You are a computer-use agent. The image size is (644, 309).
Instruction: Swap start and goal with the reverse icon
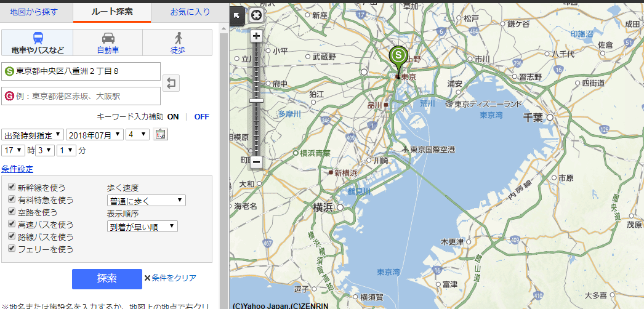[171, 83]
